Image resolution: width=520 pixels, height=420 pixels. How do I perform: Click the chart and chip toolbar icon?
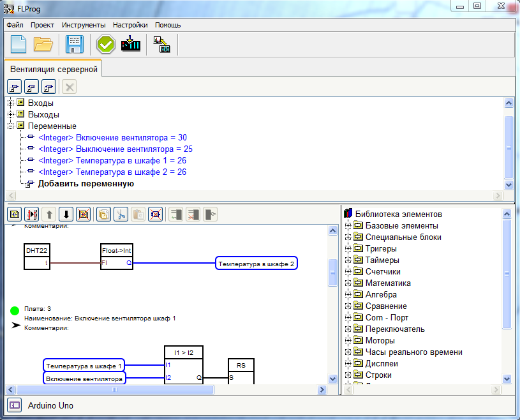coord(162,45)
